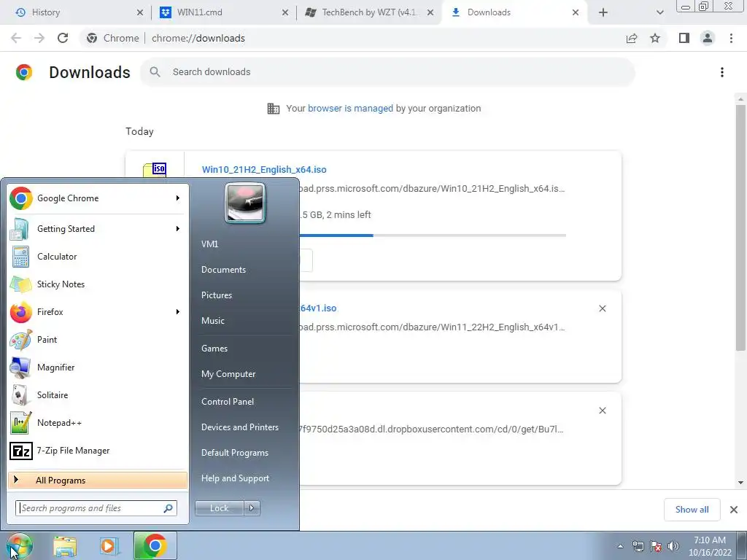This screenshot has width=747, height=560.
Task: Click the Lock button
Action: pyautogui.click(x=220, y=508)
